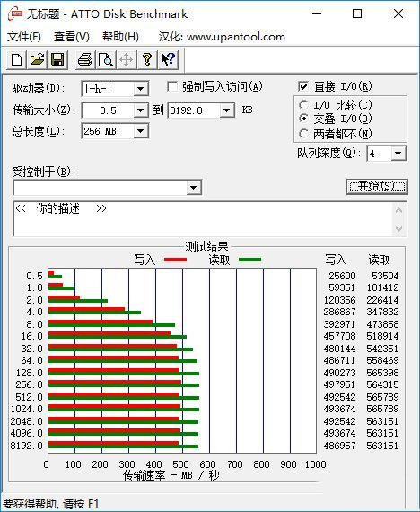Click the red 写入 legend swatch
This screenshot has height=512, width=420.
[176, 260]
